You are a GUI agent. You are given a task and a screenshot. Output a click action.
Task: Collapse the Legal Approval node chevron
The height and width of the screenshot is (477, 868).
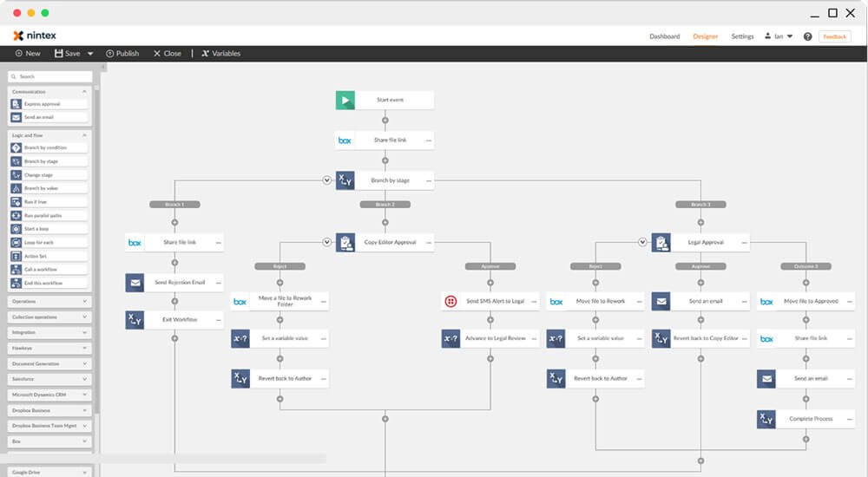642,242
